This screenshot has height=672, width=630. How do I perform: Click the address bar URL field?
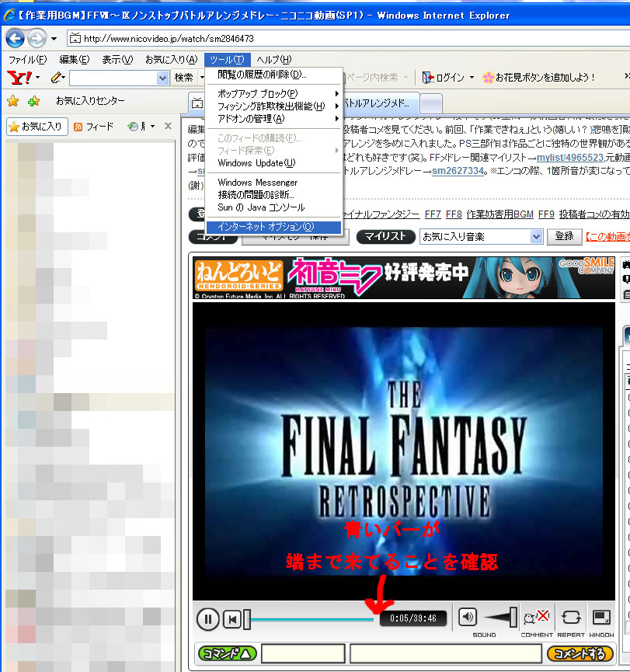point(348,39)
